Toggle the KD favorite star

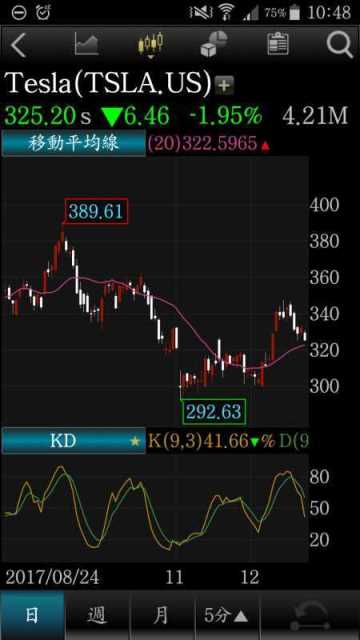click(x=135, y=441)
